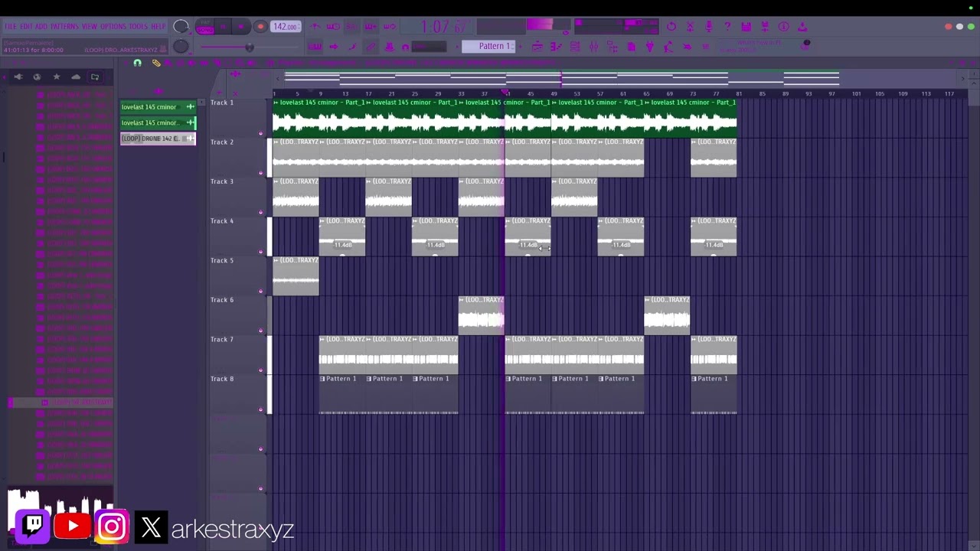Mute Track 1 using its dot toggle

click(260, 133)
